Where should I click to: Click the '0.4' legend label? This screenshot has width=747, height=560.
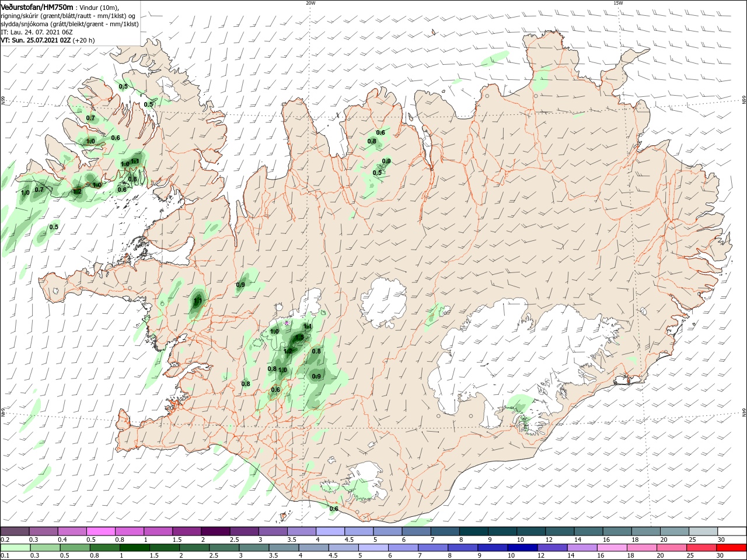tap(62, 540)
